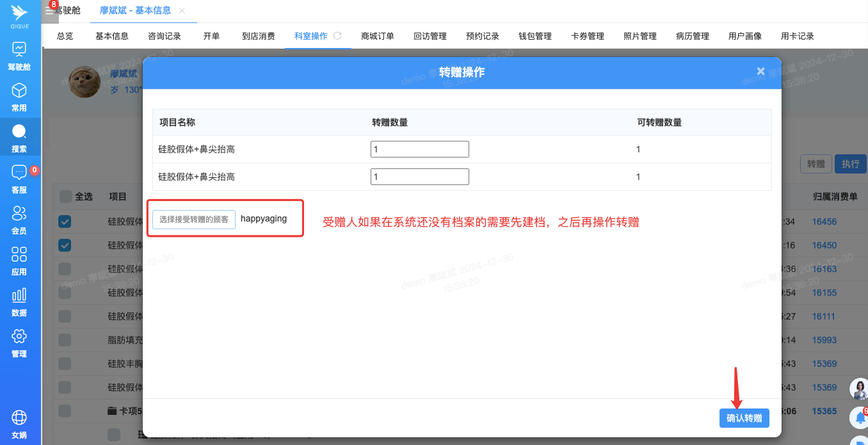
Task: Uncheck the second checked row checkbox
Action: [65, 245]
